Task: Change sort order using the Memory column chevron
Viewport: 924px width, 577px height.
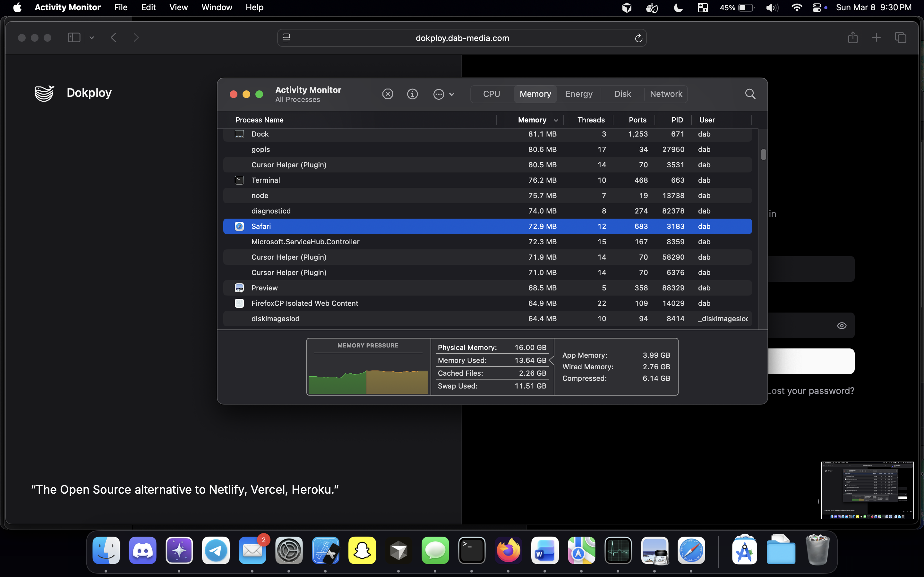Action: click(556, 120)
